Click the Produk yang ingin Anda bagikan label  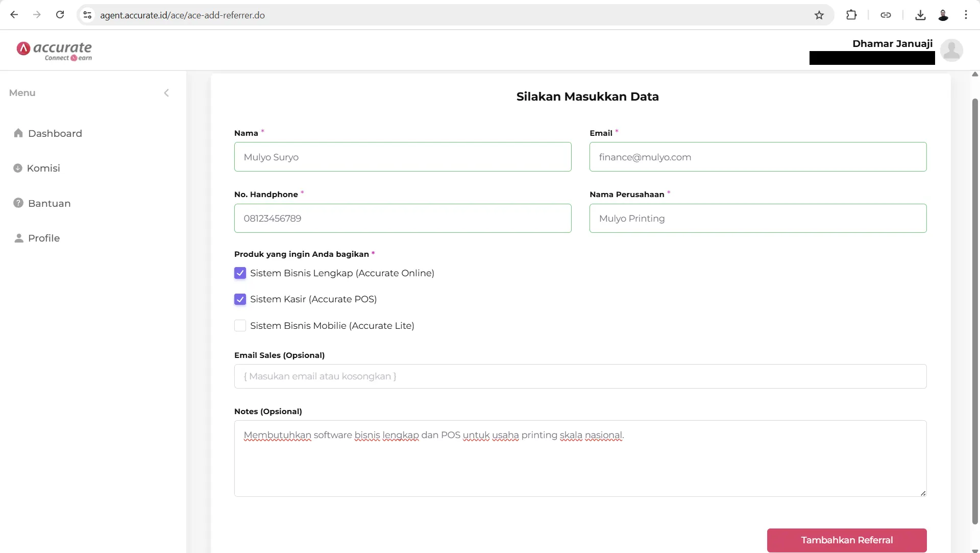point(301,254)
